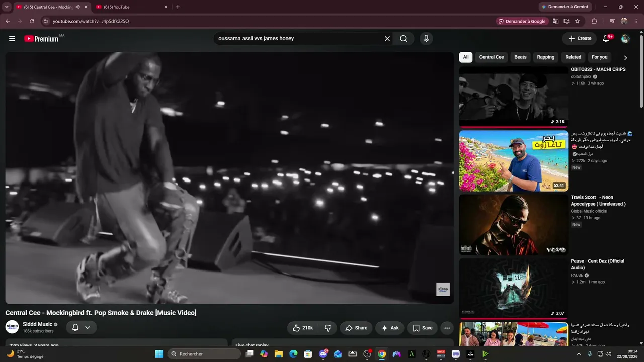Visit Global Music official channel
This screenshot has height=362, width=644.
tap(589, 211)
